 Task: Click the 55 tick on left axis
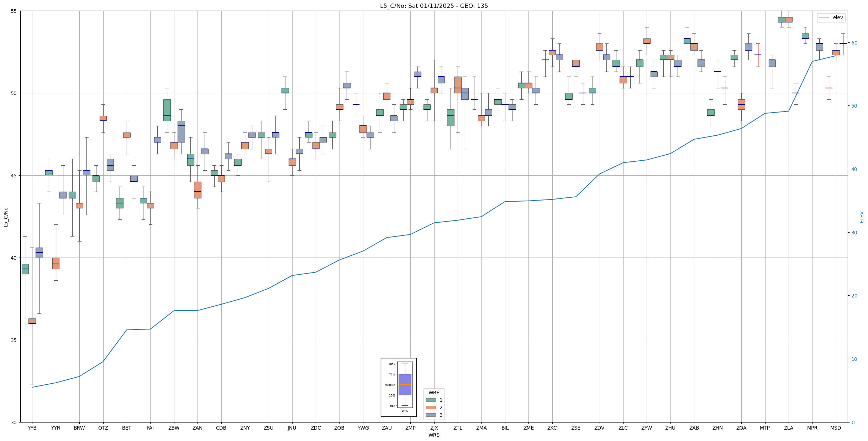point(14,11)
